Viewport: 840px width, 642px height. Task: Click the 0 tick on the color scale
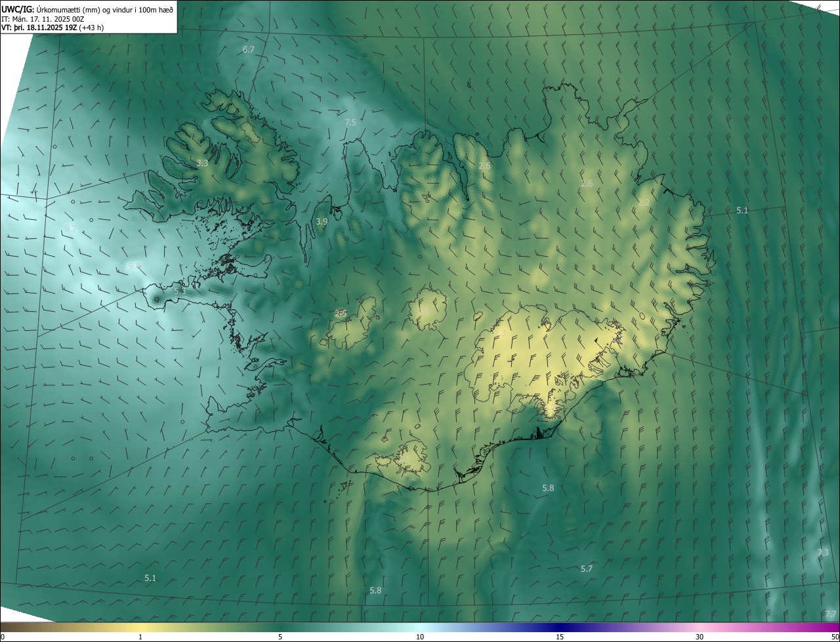pos(3,637)
